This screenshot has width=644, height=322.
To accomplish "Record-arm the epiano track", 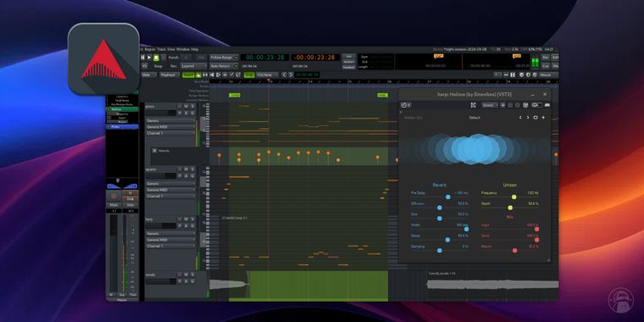I will (x=180, y=169).
